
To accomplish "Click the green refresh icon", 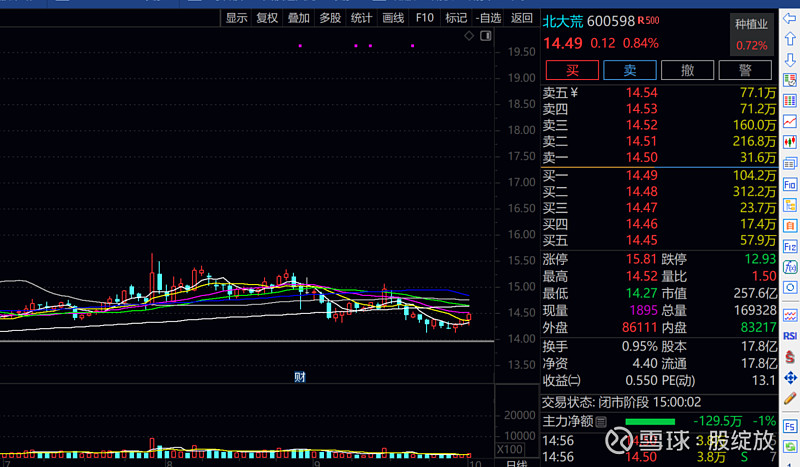I will point(790,447).
